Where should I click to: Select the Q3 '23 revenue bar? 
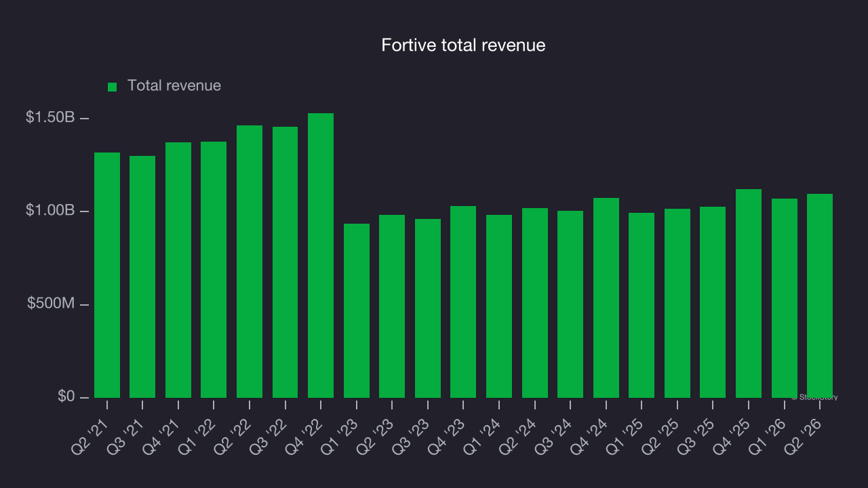428,308
